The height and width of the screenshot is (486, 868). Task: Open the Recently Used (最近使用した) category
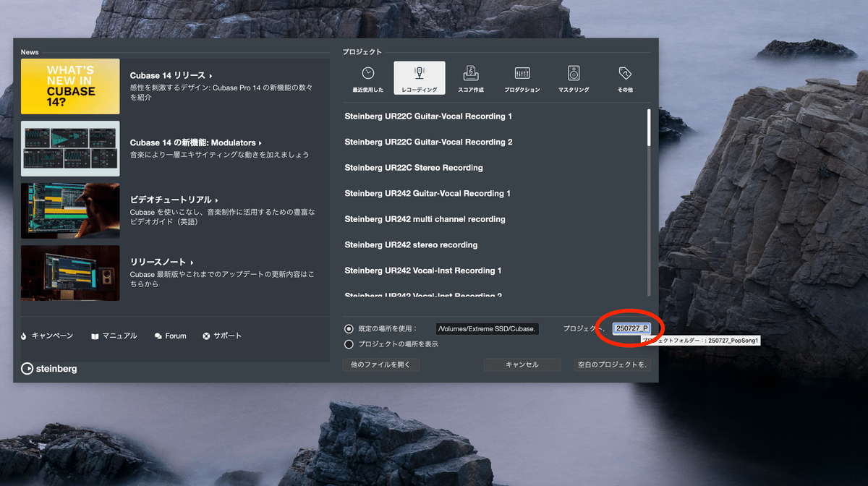point(368,79)
